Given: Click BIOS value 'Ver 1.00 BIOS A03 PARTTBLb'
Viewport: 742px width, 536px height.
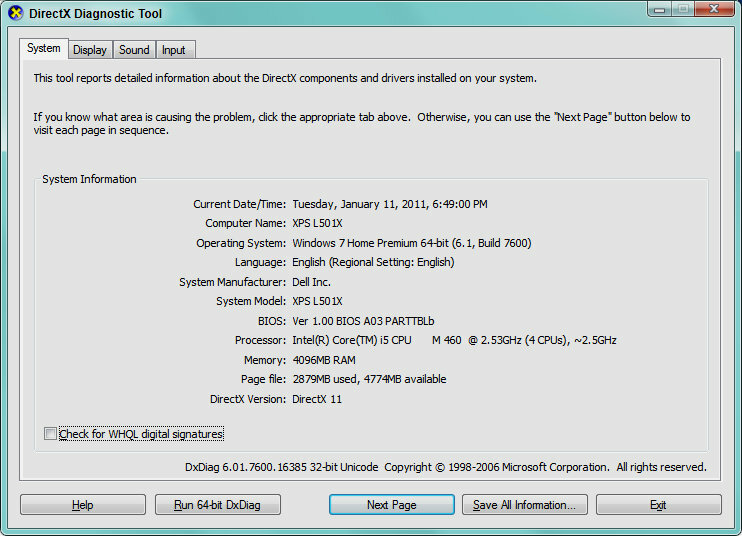Looking at the screenshot, I should (363, 321).
